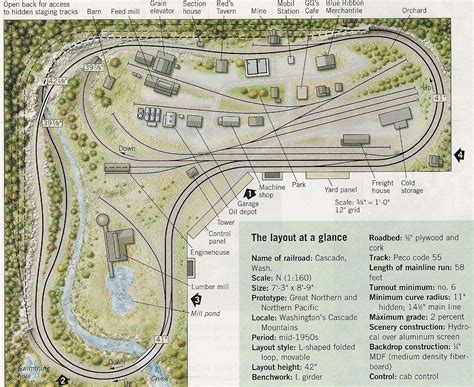This screenshot has height=387, width=474.
Task: Select the 'Control panel' label
Action: pos(219,237)
